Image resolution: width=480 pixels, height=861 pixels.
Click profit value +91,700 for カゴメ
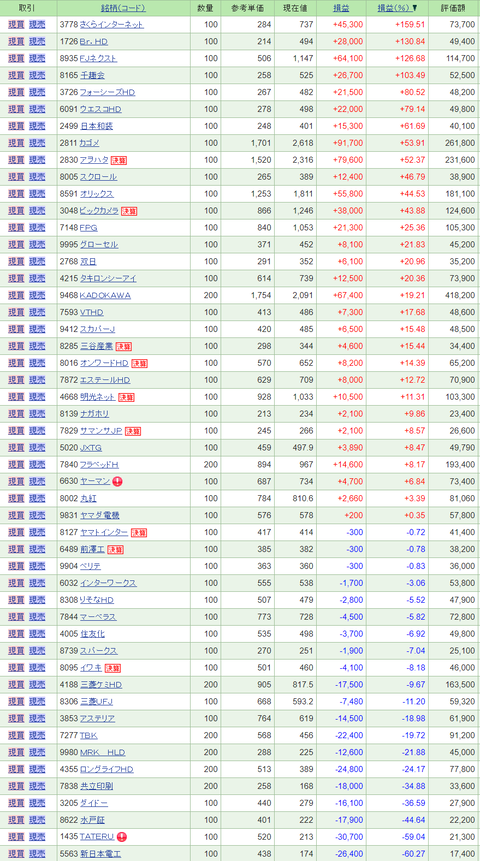[x=348, y=143]
